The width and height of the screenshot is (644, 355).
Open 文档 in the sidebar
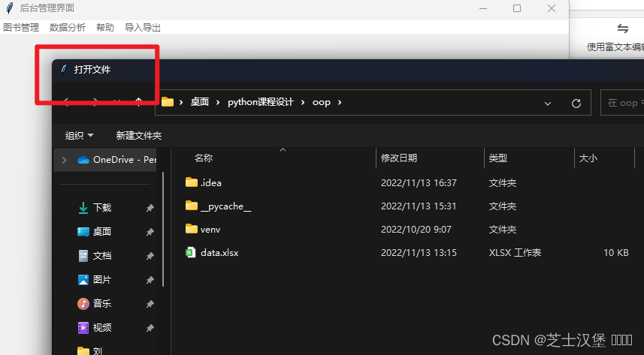tap(102, 256)
